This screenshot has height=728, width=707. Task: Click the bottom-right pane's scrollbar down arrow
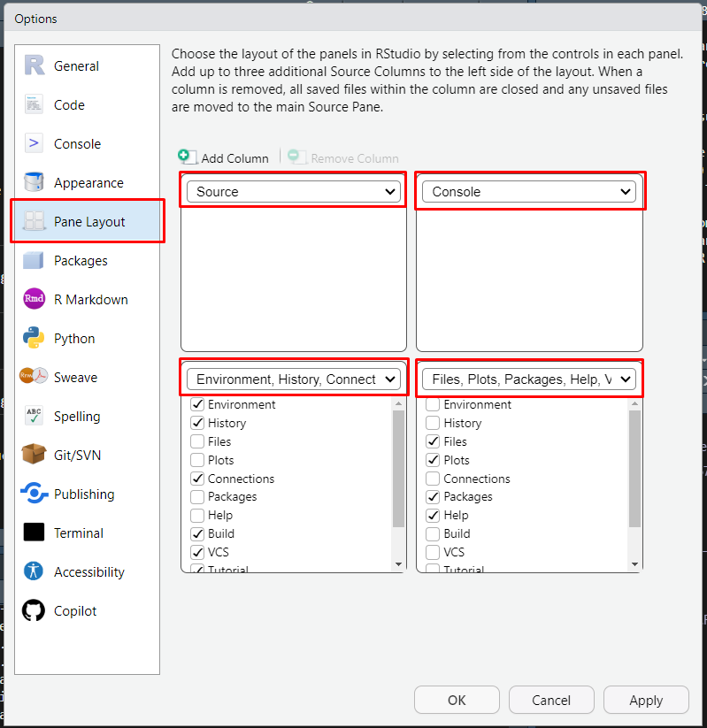pos(634,564)
